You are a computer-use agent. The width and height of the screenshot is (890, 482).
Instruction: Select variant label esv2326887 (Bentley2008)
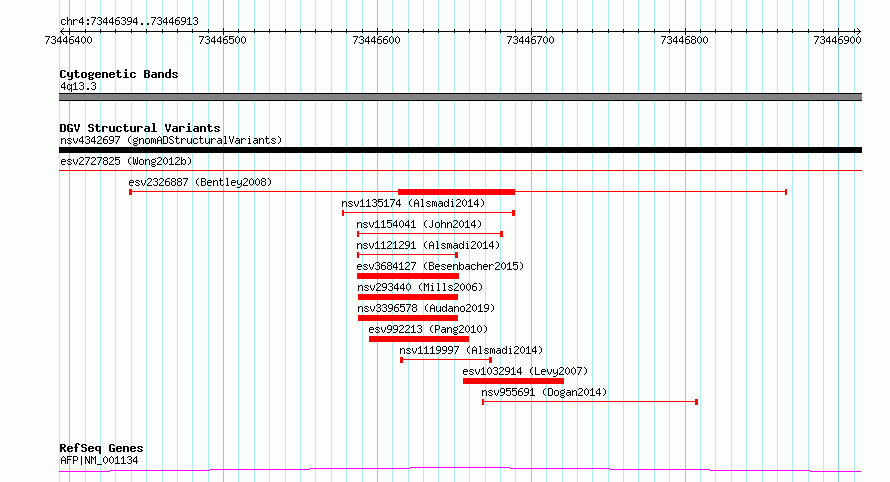coord(200,182)
